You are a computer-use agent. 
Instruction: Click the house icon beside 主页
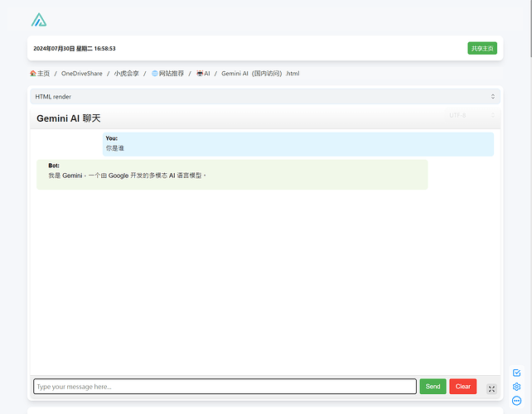(33, 73)
